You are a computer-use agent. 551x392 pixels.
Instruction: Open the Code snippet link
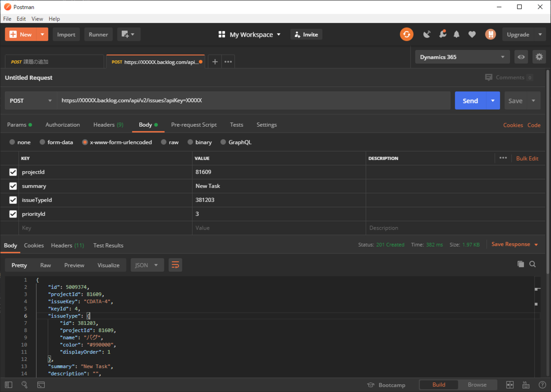click(534, 125)
